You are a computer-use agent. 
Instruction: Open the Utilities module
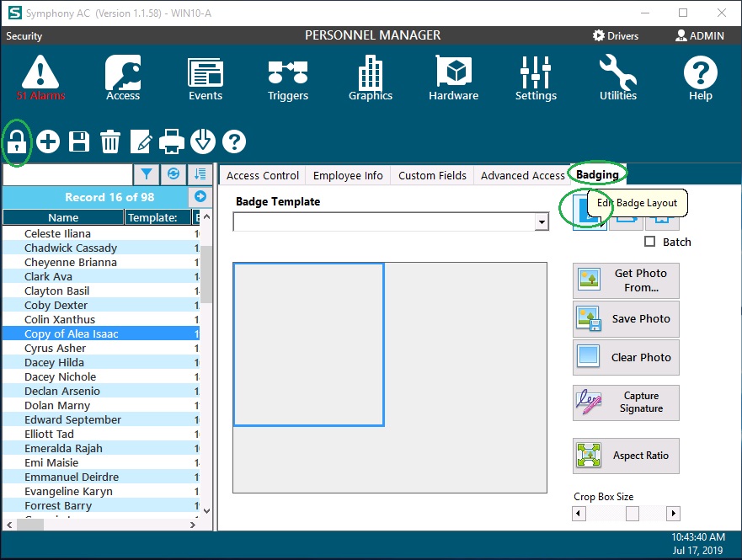tap(618, 77)
